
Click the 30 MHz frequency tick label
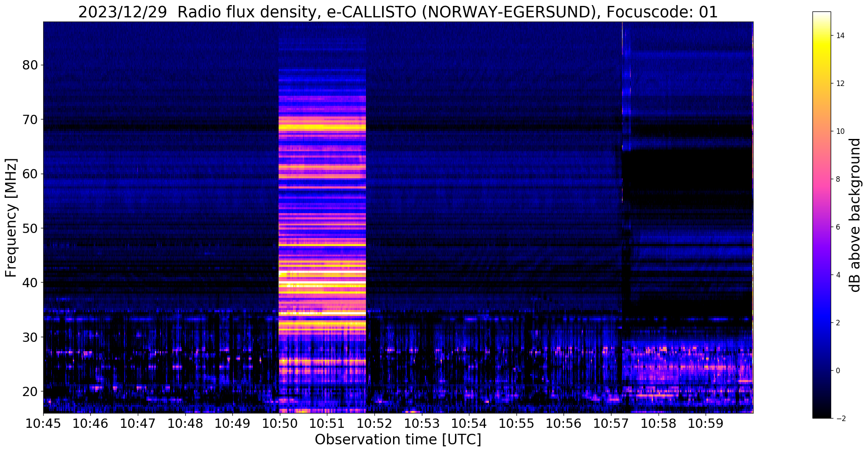(30, 337)
